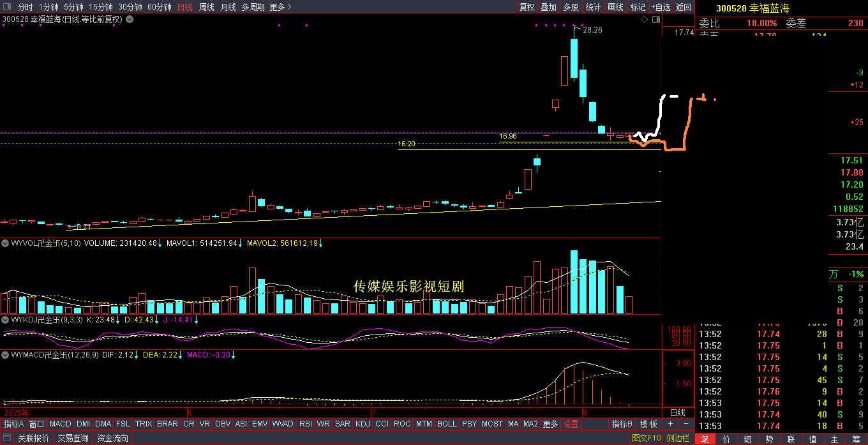
Task: Select the 窗口 tab in indicator bar
Action: 36,424
